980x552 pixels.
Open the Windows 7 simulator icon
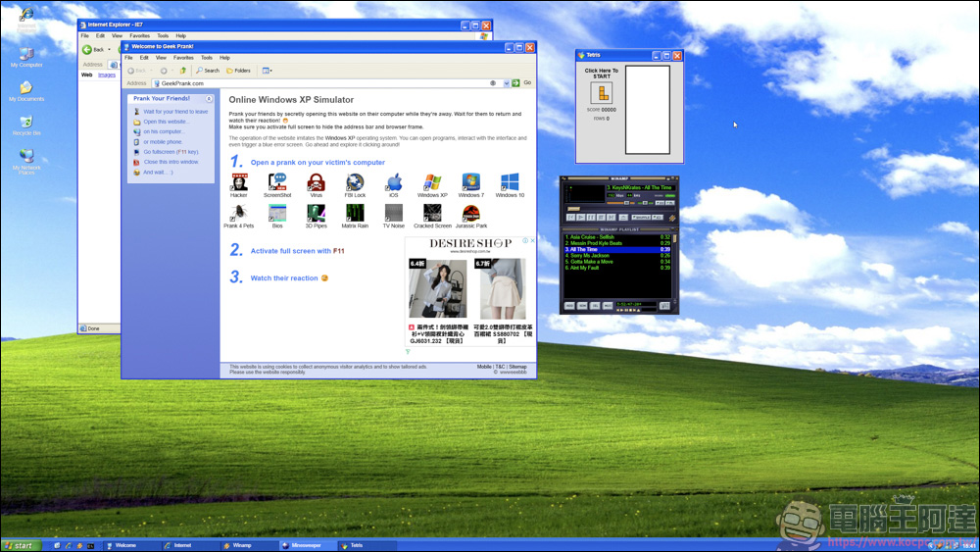470,185
